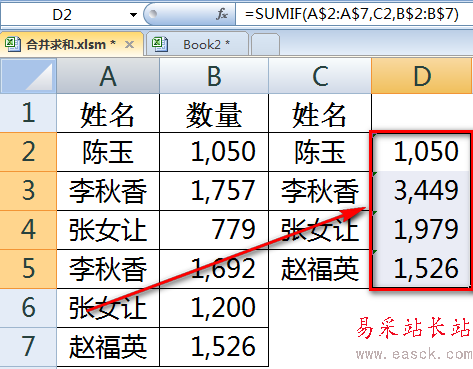The image size is (473, 369).
Task: Click cell A4 containing 张女让
Action: click(108, 230)
